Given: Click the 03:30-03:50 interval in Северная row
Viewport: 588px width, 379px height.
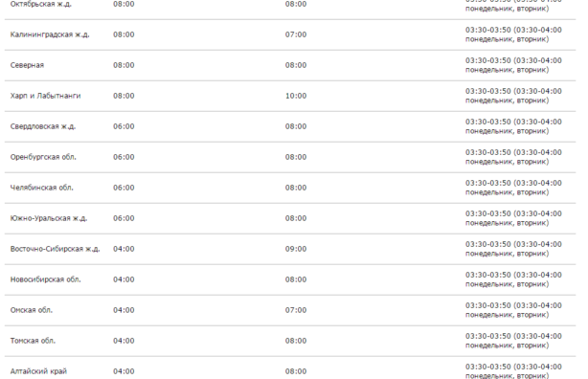Looking at the screenshot, I should tap(487, 60).
